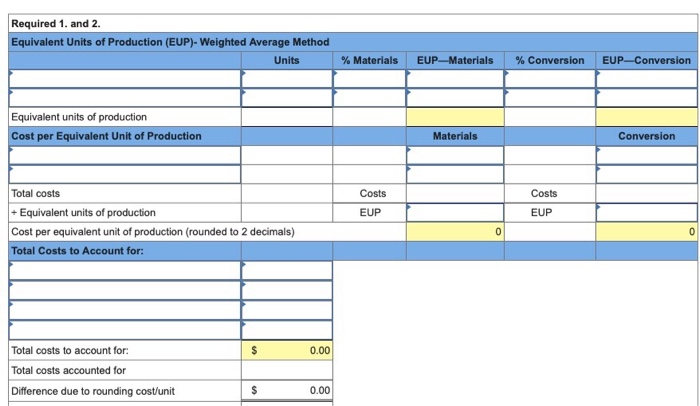This screenshot has width=700, height=406.
Task: Select the first amount cell under Total Costs to Account for
Action: point(287,271)
